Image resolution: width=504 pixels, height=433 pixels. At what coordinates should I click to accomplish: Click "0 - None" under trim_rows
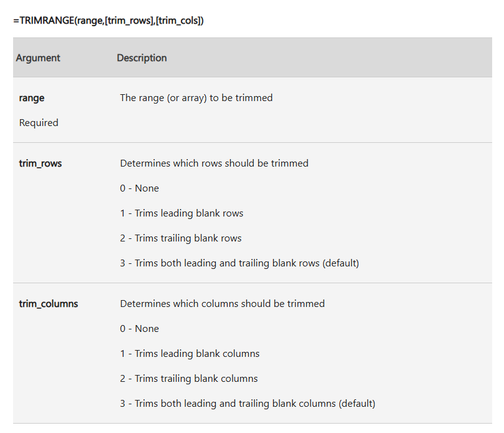point(139,188)
